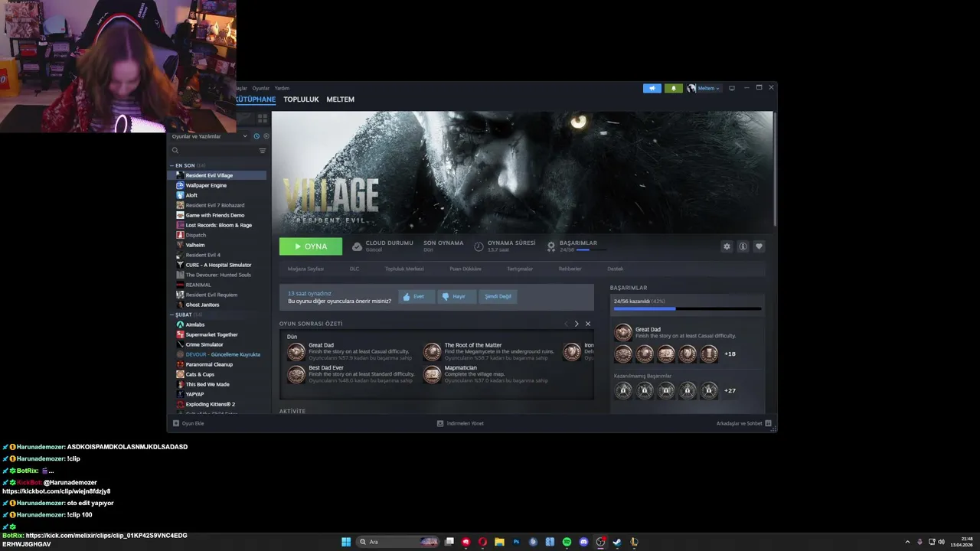Show game info icon
980x551 pixels.
pos(743,246)
